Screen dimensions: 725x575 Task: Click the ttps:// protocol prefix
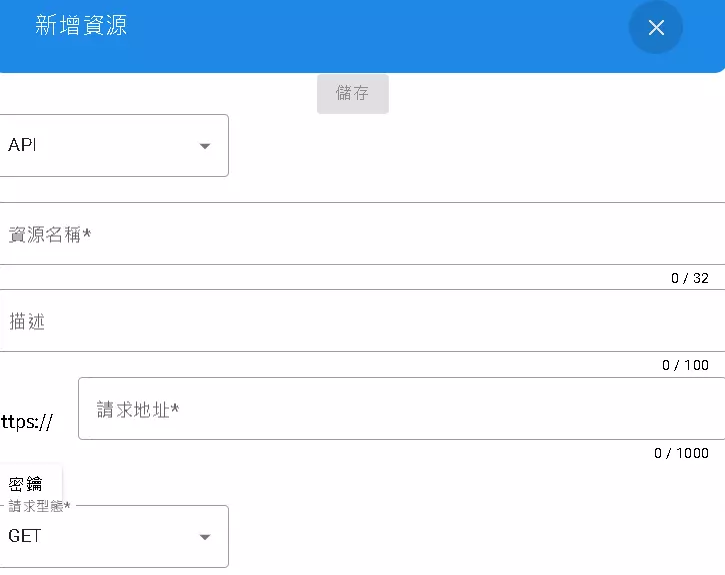(27, 422)
